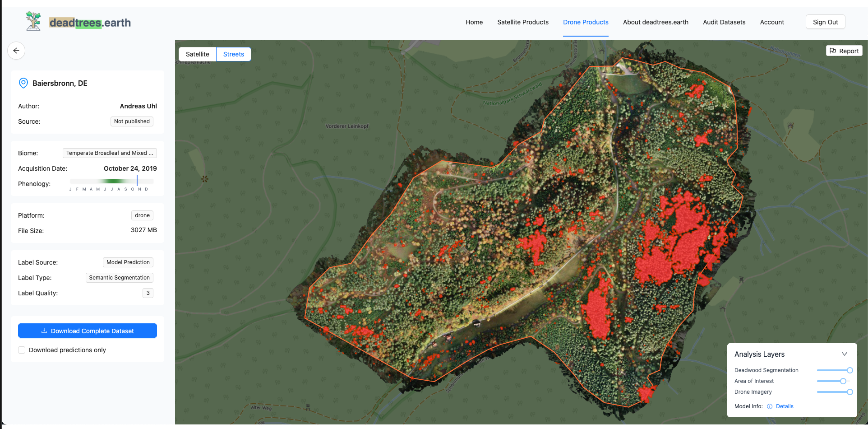
Task: Open the Account menu
Action: 772,22
